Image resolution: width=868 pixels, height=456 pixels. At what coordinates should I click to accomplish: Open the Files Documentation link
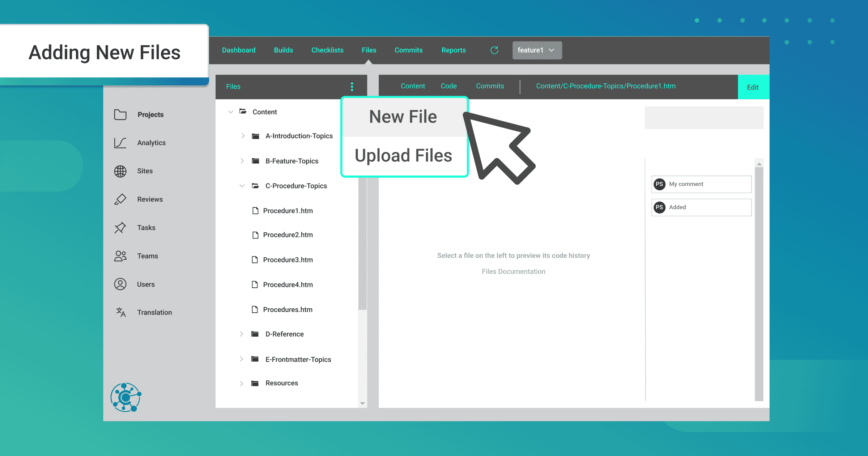point(514,271)
